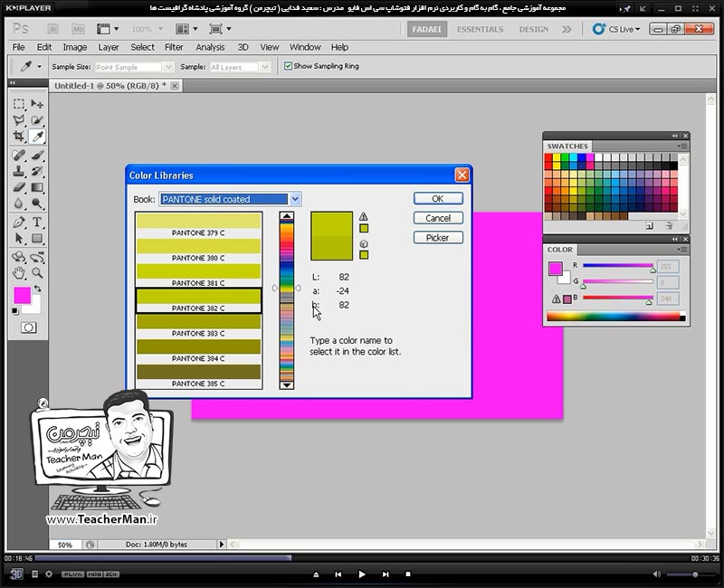Select the Horizontal Type tool
724x588 pixels.
click(x=37, y=222)
